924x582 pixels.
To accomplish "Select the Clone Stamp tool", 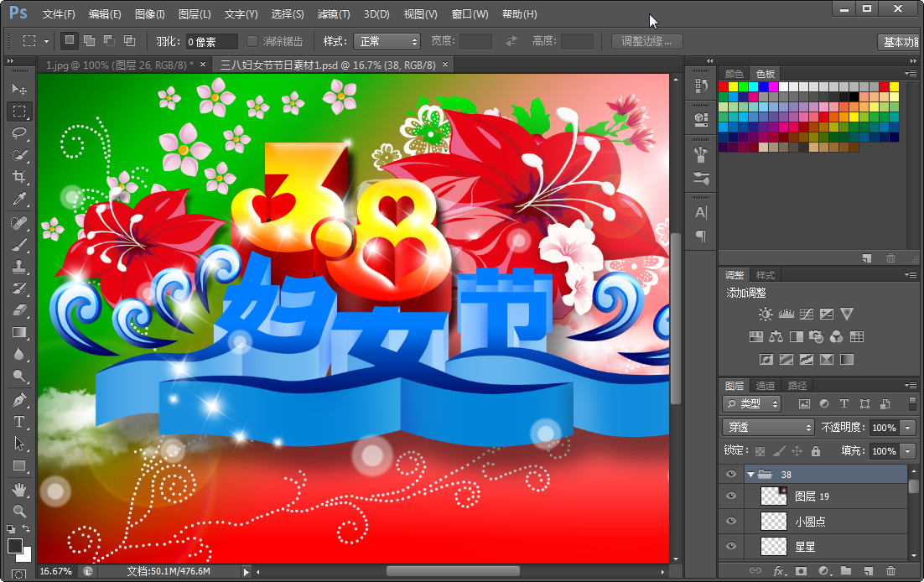I will point(19,267).
